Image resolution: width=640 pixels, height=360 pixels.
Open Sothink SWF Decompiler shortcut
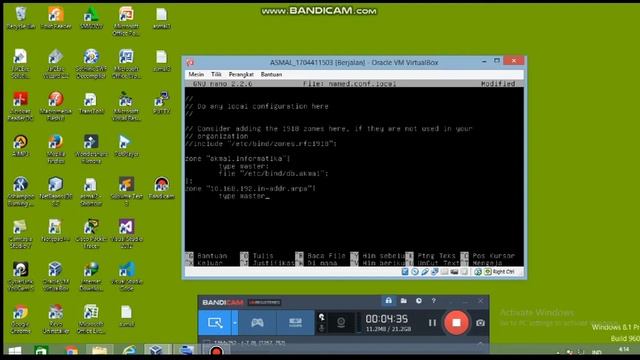pyautogui.click(x=91, y=64)
